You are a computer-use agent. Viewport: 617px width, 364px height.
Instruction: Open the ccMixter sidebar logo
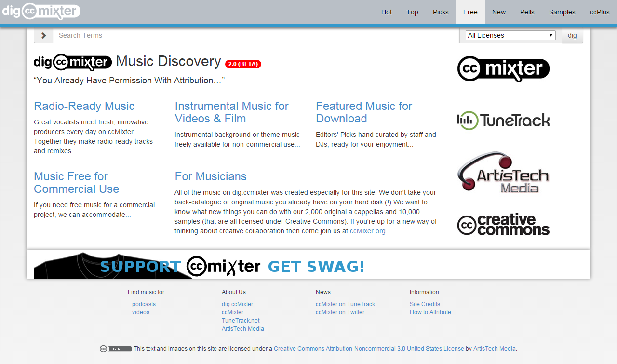click(503, 69)
